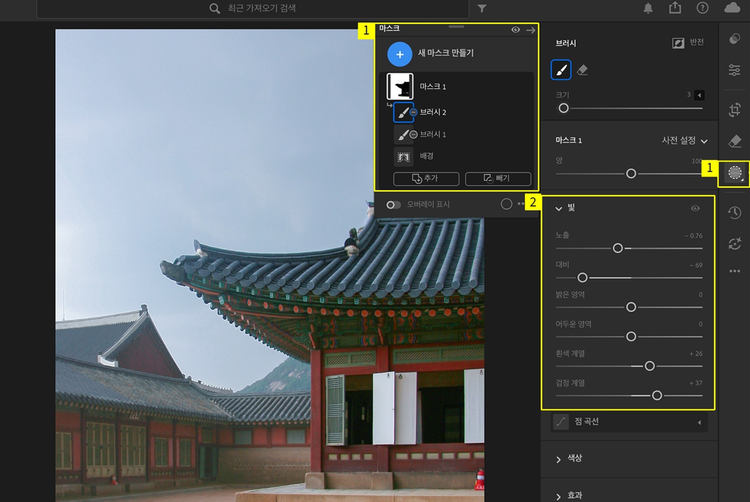Expand the 효과 effects section
The width and height of the screenshot is (750, 502).
coord(558,497)
